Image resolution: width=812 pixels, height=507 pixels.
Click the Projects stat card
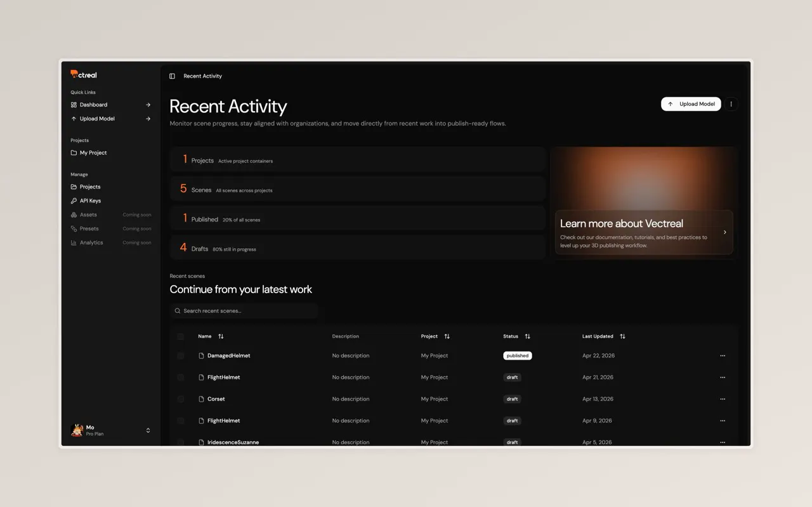click(357, 160)
